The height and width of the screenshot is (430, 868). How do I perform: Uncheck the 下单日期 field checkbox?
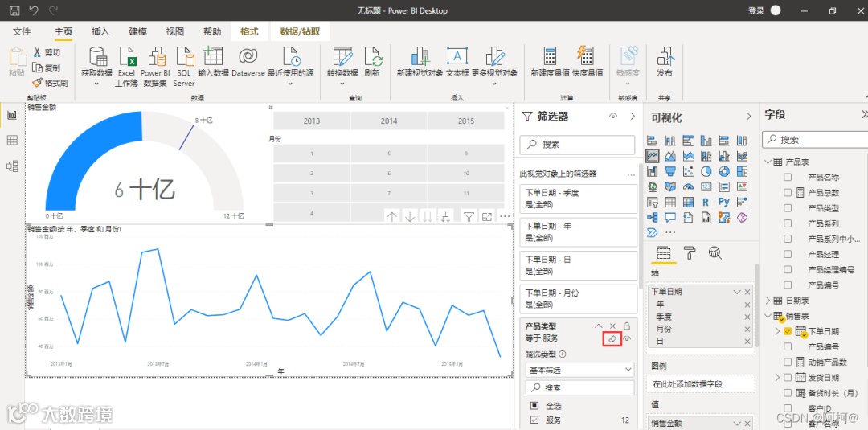pos(788,331)
